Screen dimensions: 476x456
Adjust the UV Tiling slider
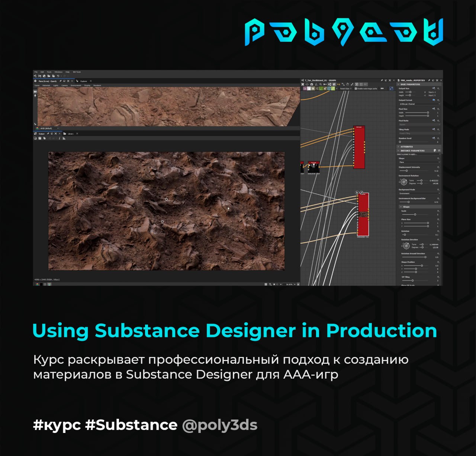(415, 280)
